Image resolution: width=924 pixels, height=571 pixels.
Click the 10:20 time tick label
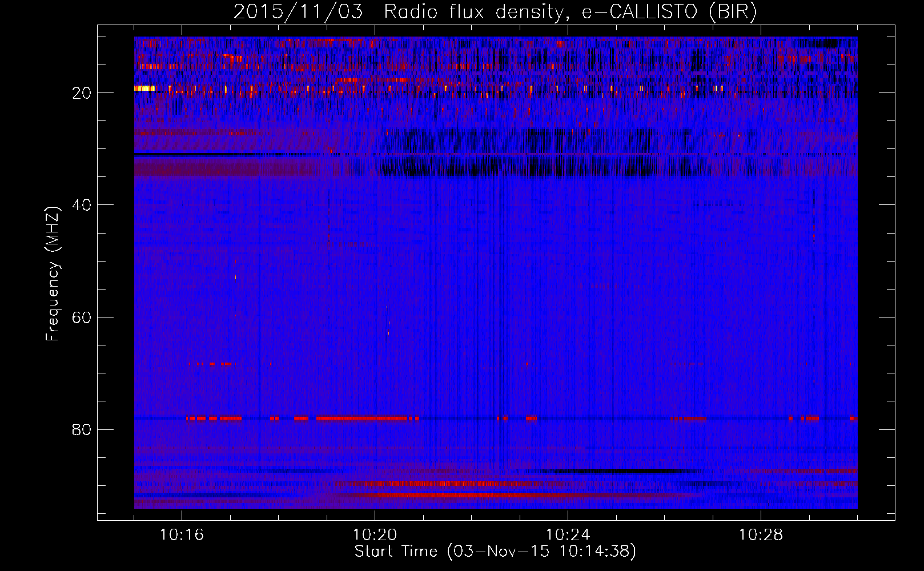click(375, 534)
